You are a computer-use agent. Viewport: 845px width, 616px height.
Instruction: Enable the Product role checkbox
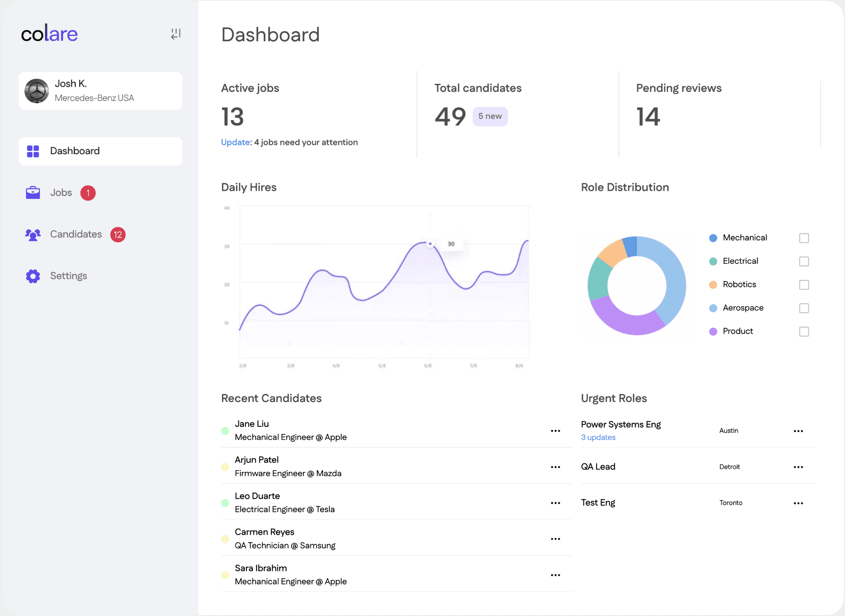[x=804, y=332]
